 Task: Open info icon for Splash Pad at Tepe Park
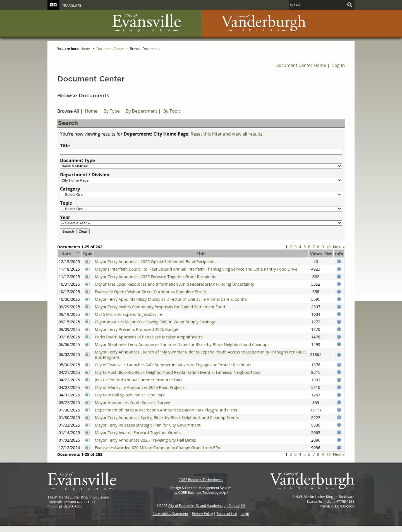pos(339,395)
